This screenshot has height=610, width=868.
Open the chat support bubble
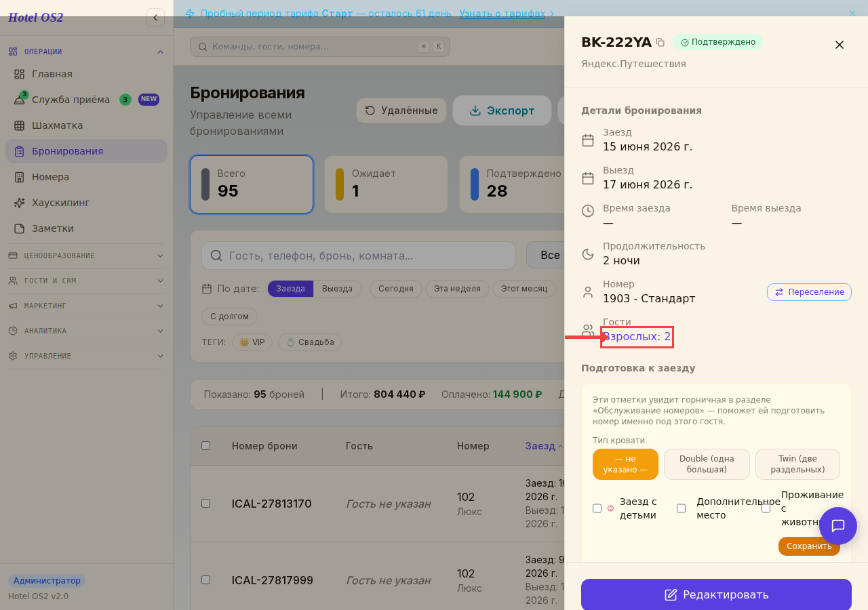pos(838,526)
